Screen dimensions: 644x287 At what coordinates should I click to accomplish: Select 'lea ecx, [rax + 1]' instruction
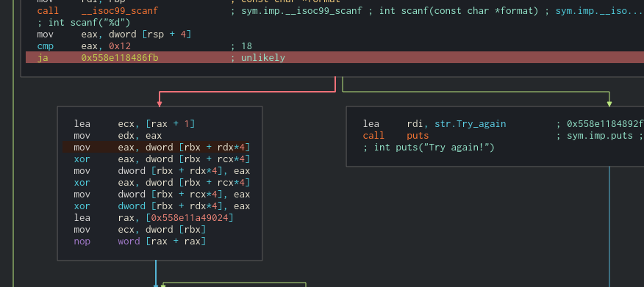pos(135,124)
